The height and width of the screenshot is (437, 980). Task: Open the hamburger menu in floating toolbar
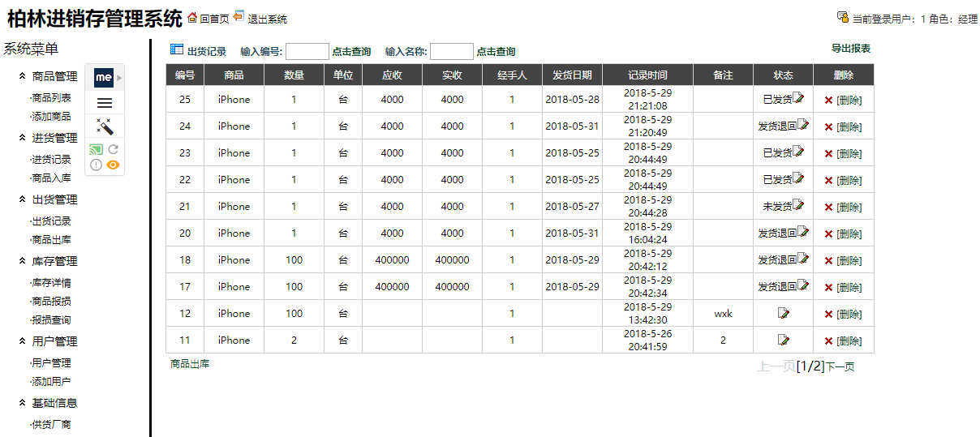pos(105,103)
